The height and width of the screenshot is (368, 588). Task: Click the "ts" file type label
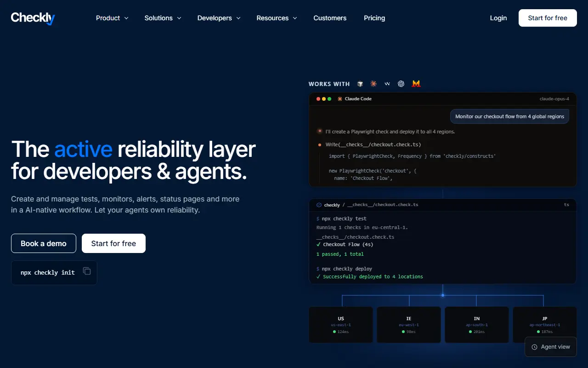[x=566, y=205]
